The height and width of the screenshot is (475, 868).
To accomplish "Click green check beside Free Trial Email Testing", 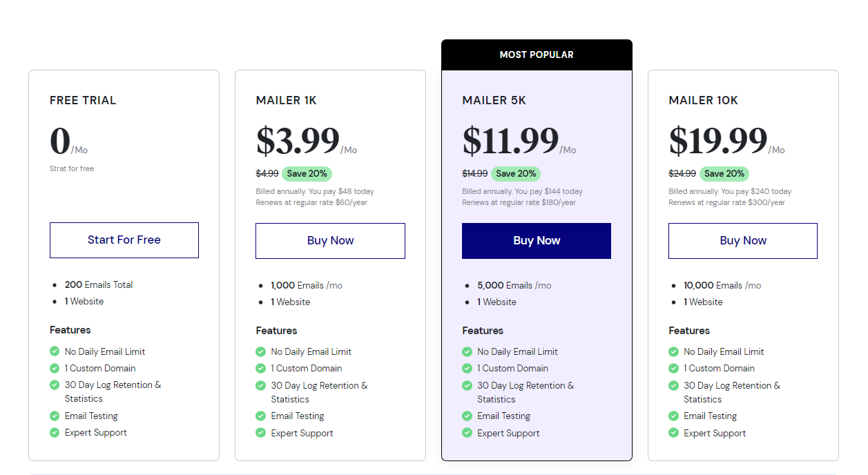I will coord(55,416).
